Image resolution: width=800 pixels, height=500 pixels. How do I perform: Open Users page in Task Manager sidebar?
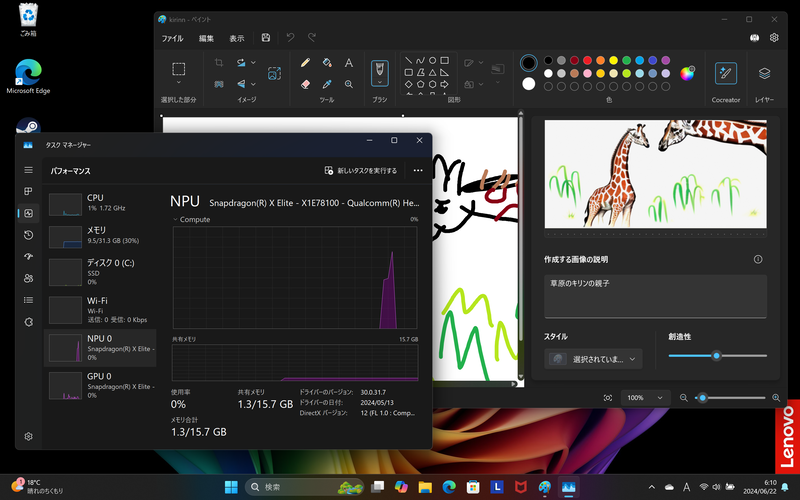[x=29, y=278]
